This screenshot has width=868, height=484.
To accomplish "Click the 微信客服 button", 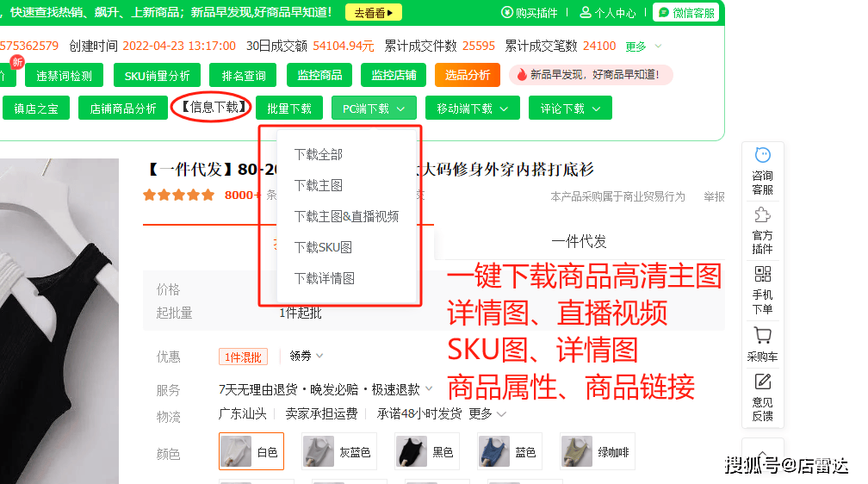I will click(x=685, y=13).
